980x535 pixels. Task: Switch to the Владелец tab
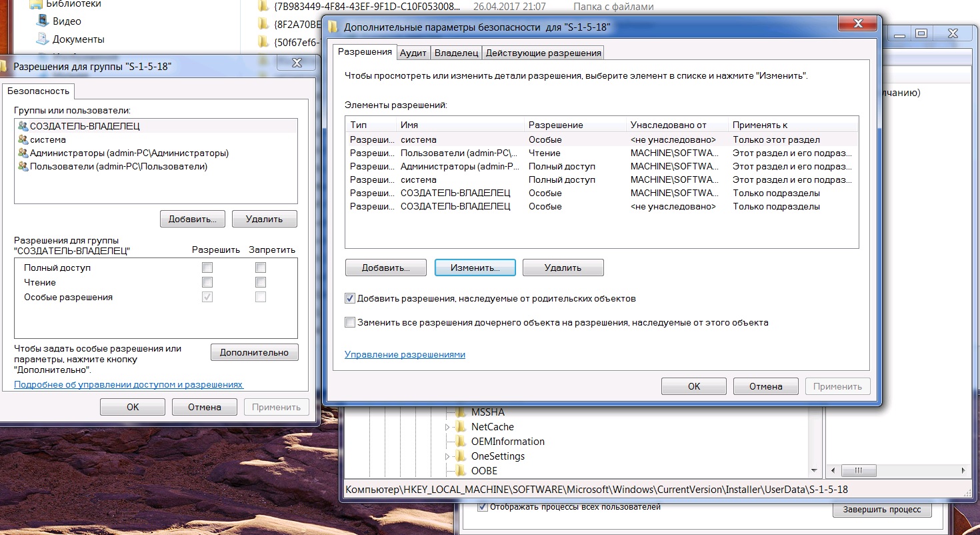tap(456, 53)
